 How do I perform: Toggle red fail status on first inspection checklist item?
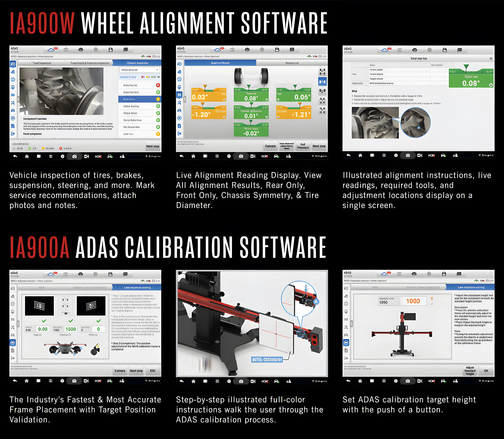click(x=158, y=85)
